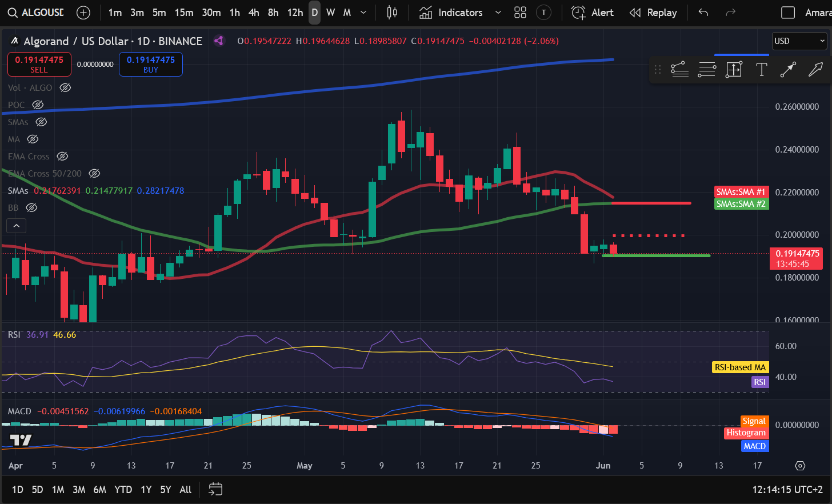Open timezone menu at 12:14:15 UTC+2
This screenshot has height=504, width=832.
(787, 490)
